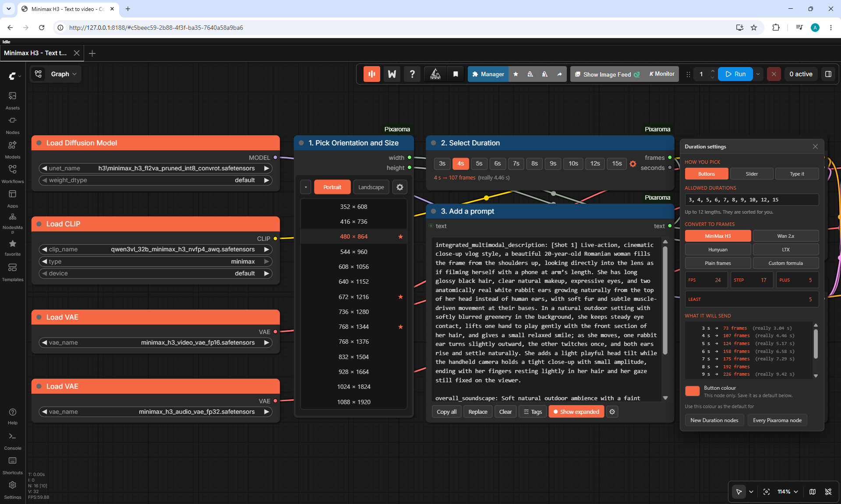Choose Type it as the pick method
This screenshot has width=841, height=504.
(x=797, y=174)
